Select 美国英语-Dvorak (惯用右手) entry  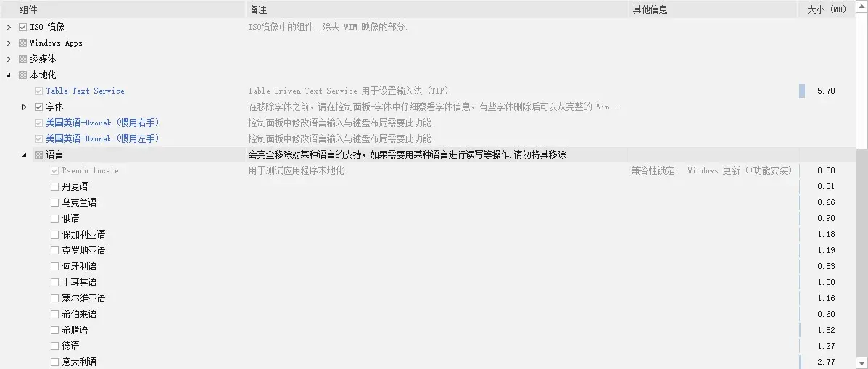pos(107,123)
